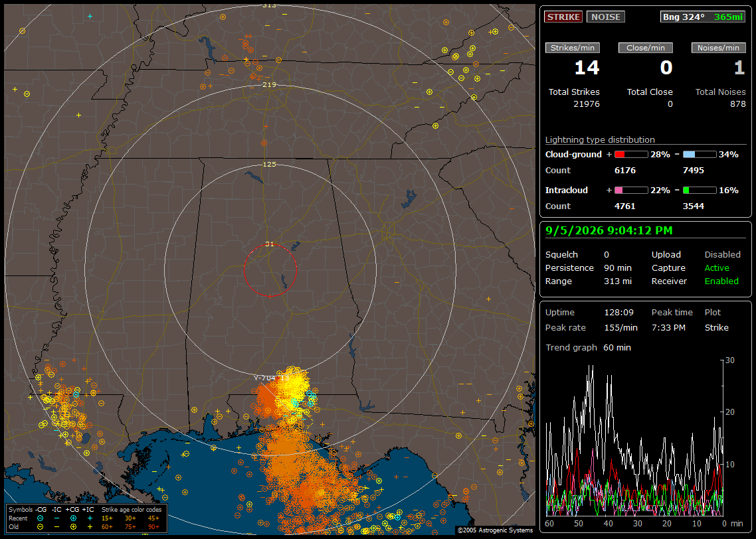756x539 pixels.
Task: Toggle the STRIKE indicator button
Action: (563, 17)
